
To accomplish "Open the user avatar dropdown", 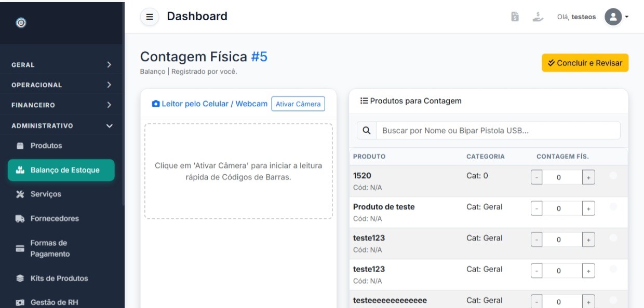I will 616,17.
